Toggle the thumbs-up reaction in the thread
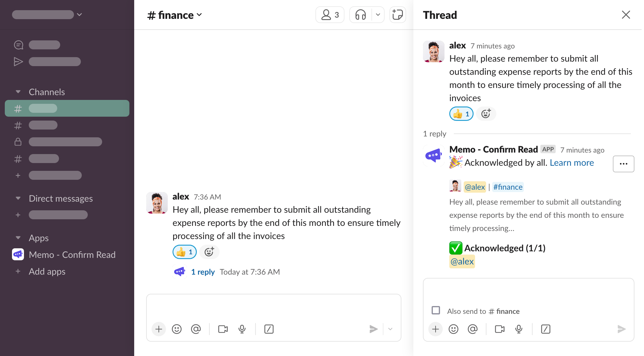This screenshot has height=356, width=644. pos(461,114)
